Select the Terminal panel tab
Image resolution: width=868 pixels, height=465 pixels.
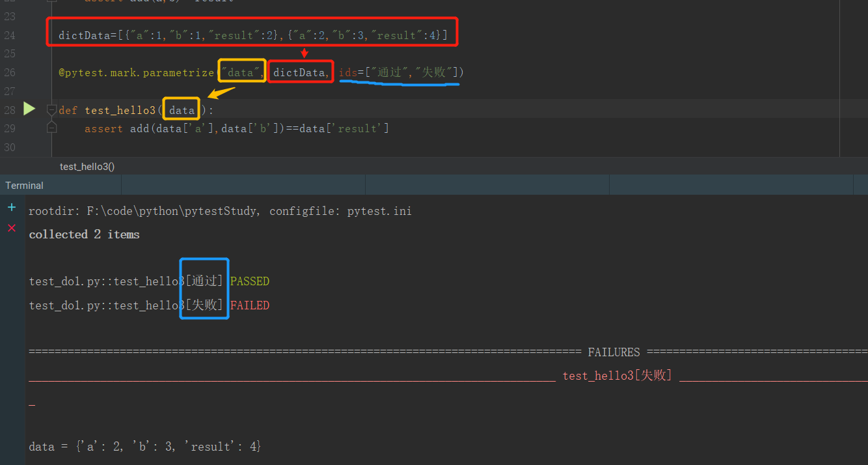[x=24, y=186]
